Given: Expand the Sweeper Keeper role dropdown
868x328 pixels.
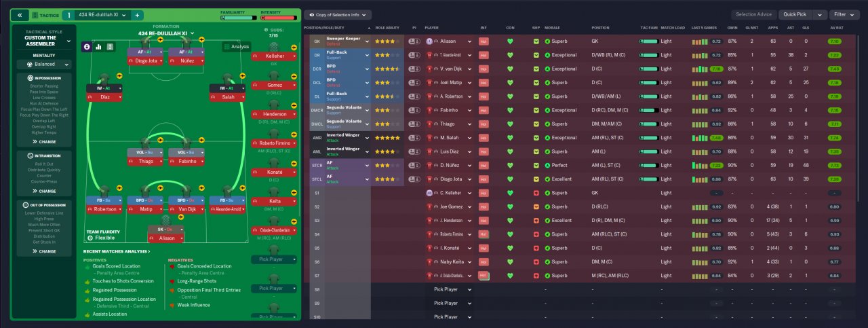Looking at the screenshot, I should point(367,41).
